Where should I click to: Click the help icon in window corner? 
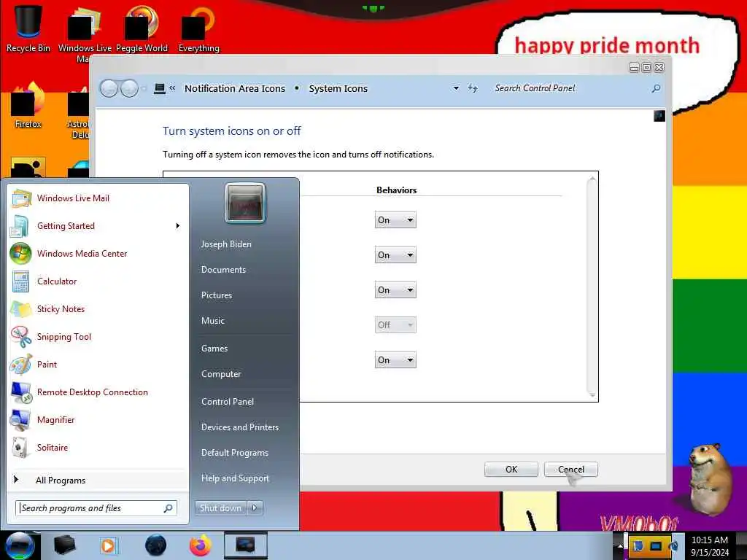(659, 116)
